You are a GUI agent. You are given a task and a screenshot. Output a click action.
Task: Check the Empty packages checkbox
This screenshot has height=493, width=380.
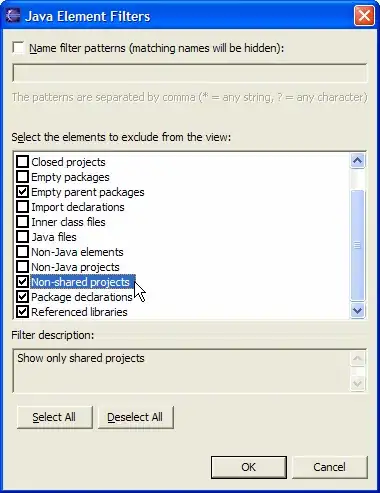22,177
